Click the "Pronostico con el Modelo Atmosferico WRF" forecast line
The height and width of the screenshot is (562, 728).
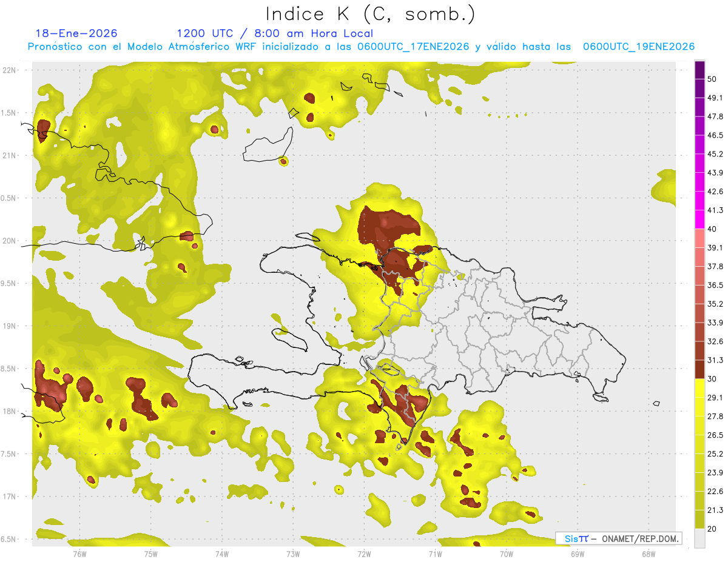362,47
